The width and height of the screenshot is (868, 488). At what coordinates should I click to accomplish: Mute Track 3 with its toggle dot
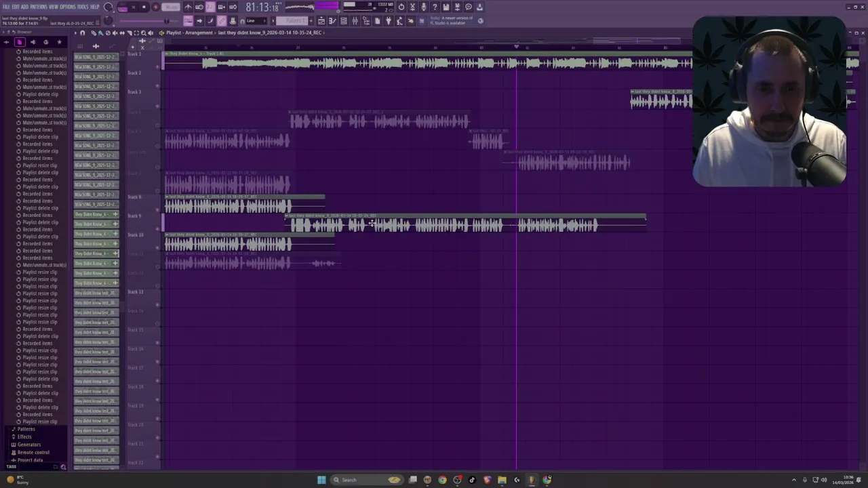click(157, 105)
